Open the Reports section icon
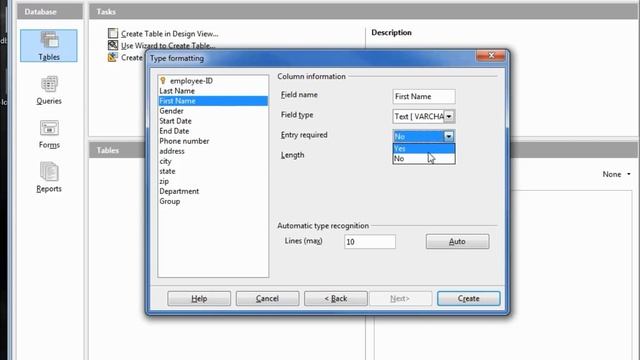Image resolution: width=640 pixels, height=360 pixels. click(49, 171)
